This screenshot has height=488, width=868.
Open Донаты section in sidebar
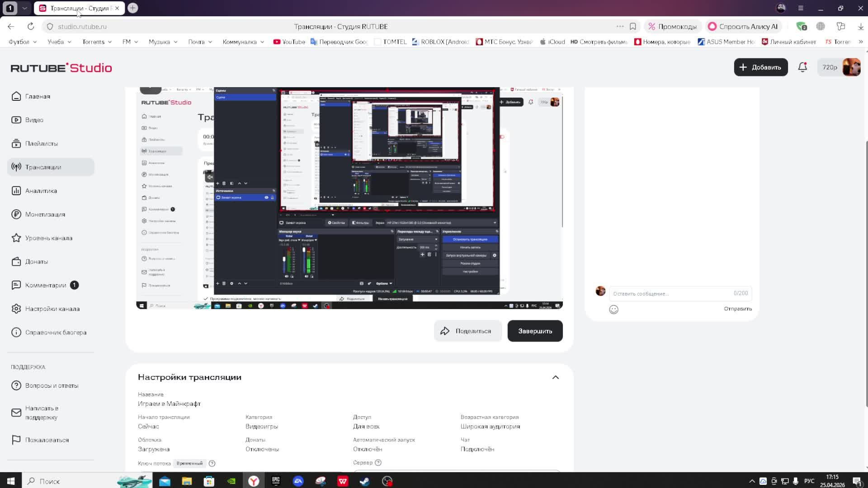[x=36, y=262]
